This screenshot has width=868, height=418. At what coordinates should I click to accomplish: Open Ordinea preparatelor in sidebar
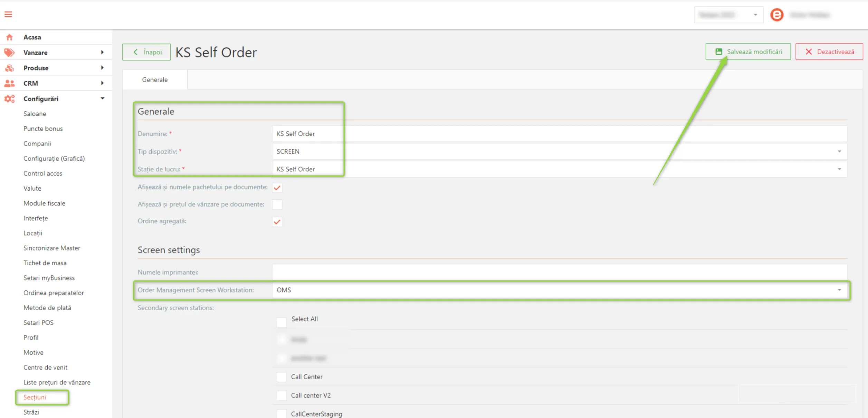pyautogui.click(x=54, y=293)
